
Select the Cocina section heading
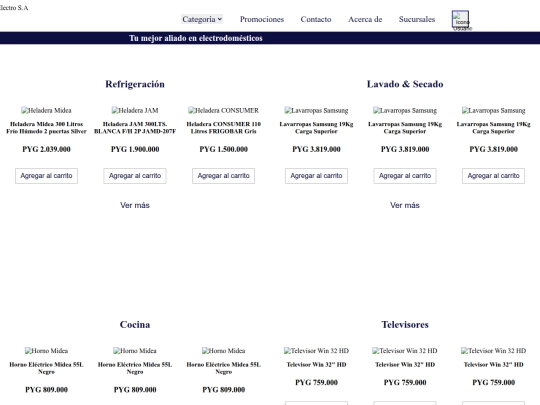coord(135,324)
